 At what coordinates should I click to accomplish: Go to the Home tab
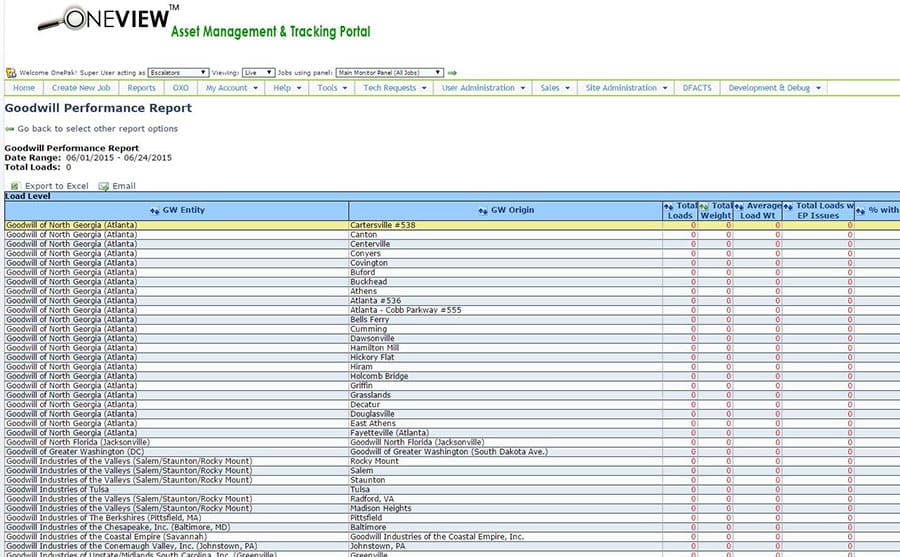[24, 88]
